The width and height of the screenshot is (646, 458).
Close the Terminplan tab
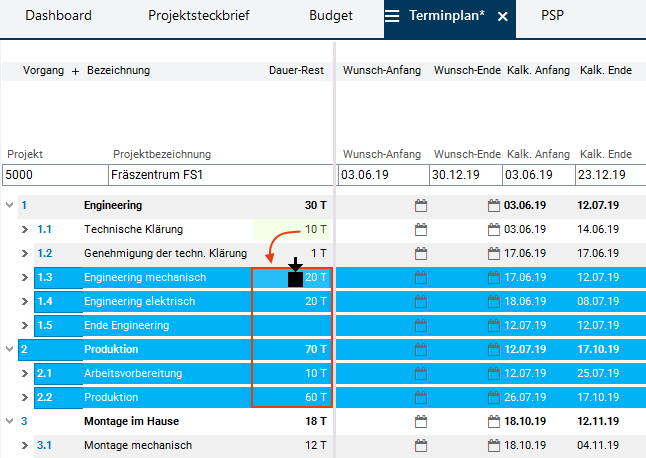pos(503,17)
